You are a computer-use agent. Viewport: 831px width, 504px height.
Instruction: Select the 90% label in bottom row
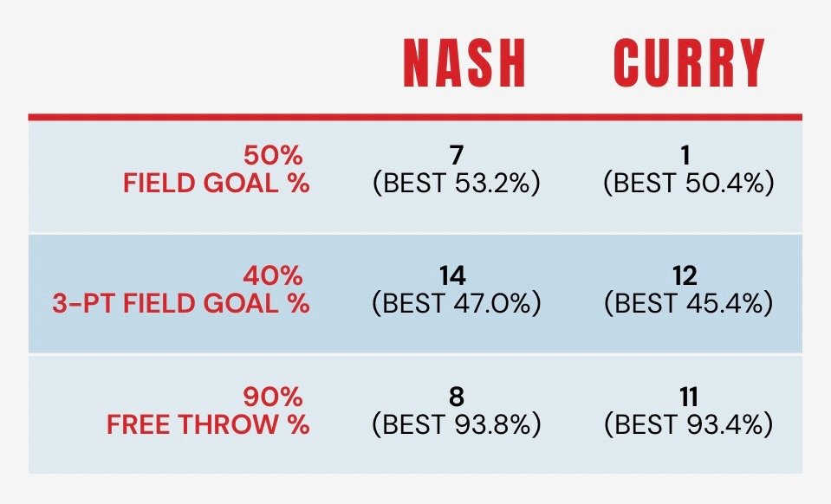273,397
